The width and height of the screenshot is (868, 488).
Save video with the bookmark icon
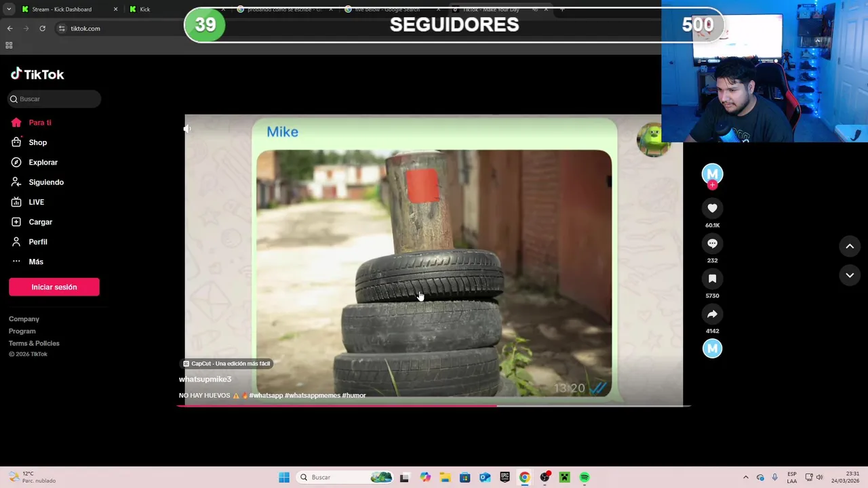(x=712, y=279)
